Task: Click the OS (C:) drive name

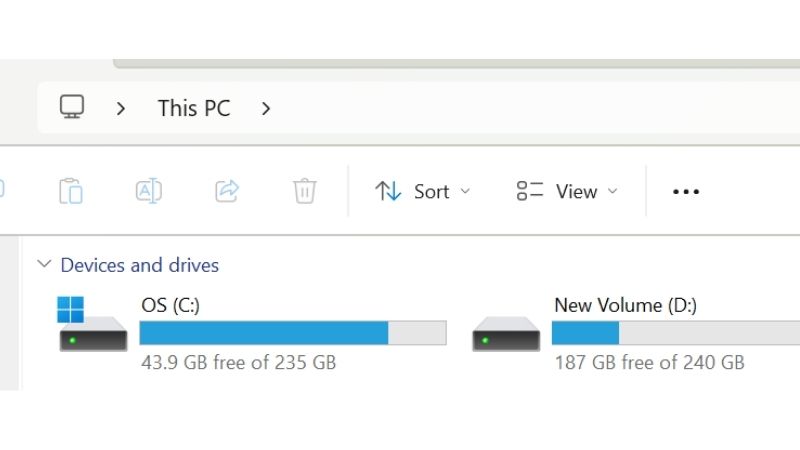Action: coord(171,305)
